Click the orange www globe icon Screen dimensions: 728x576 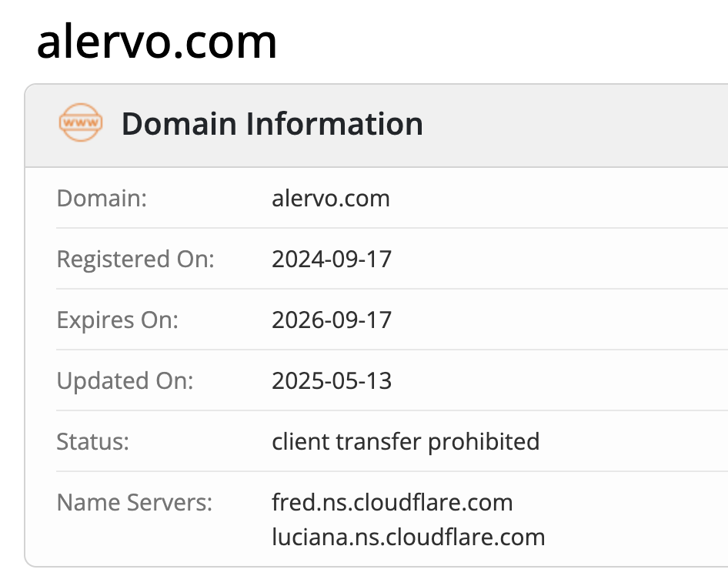(81, 122)
